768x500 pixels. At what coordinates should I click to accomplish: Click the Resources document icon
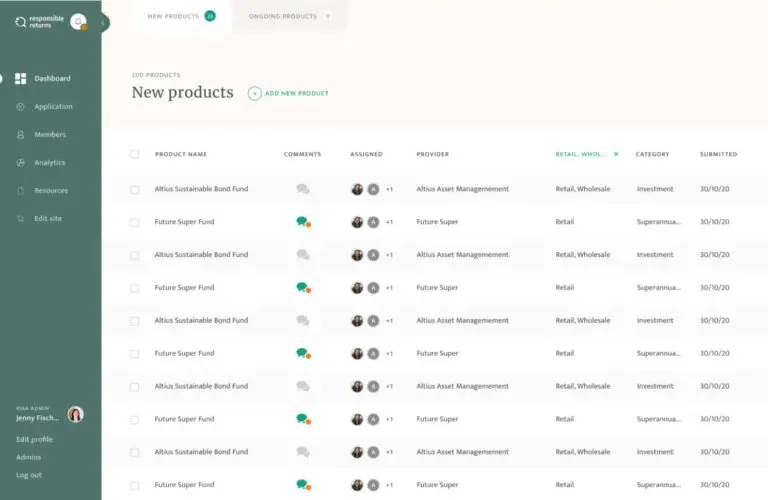pos(21,190)
